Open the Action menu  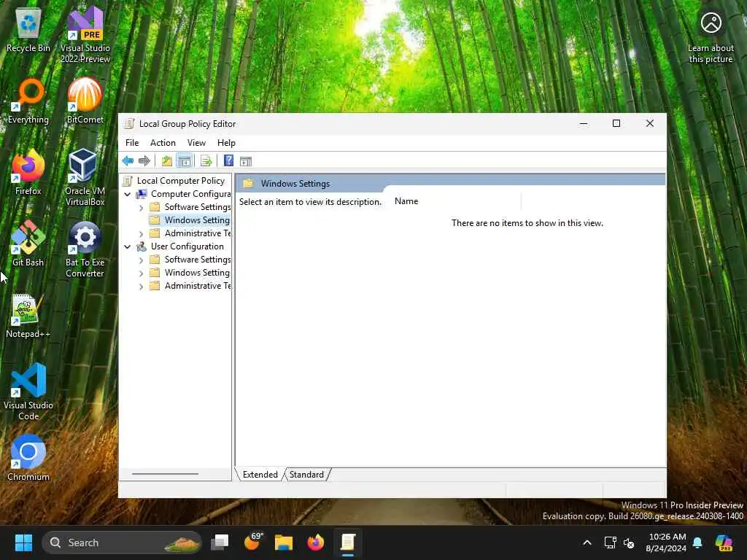[x=163, y=143]
